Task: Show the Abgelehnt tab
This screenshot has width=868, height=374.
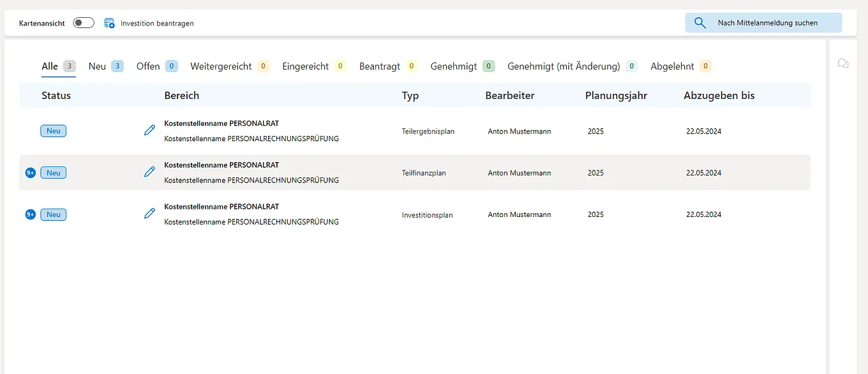Action: [x=672, y=66]
